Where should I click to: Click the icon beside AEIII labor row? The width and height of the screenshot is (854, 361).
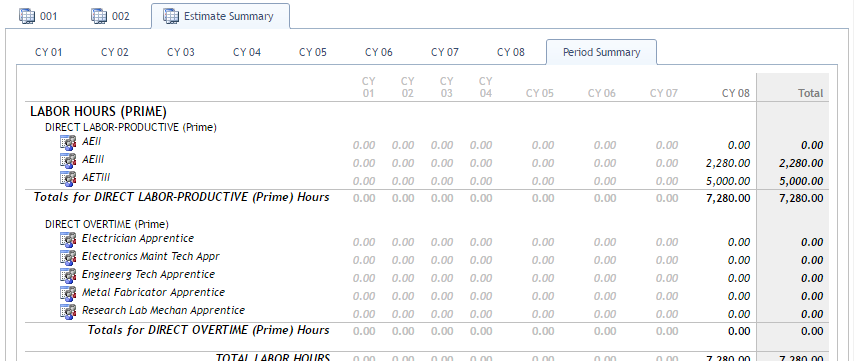click(x=68, y=161)
